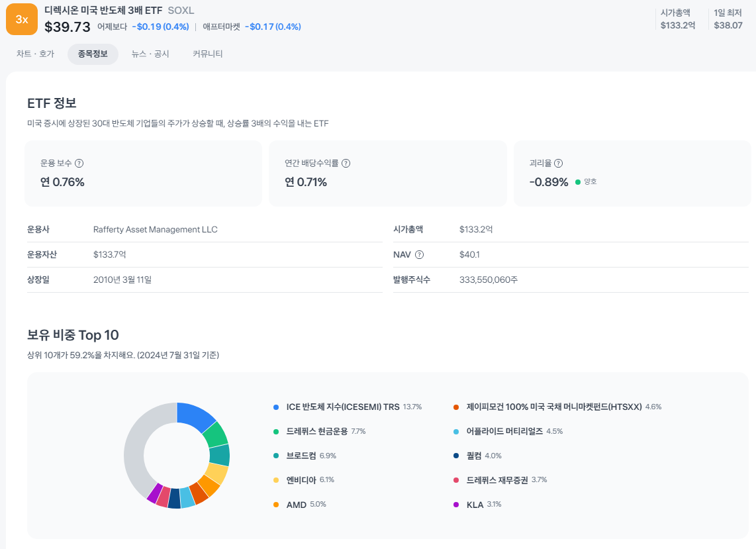
Task: Click the 괴리율 -0.89% card
Action: click(x=632, y=174)
